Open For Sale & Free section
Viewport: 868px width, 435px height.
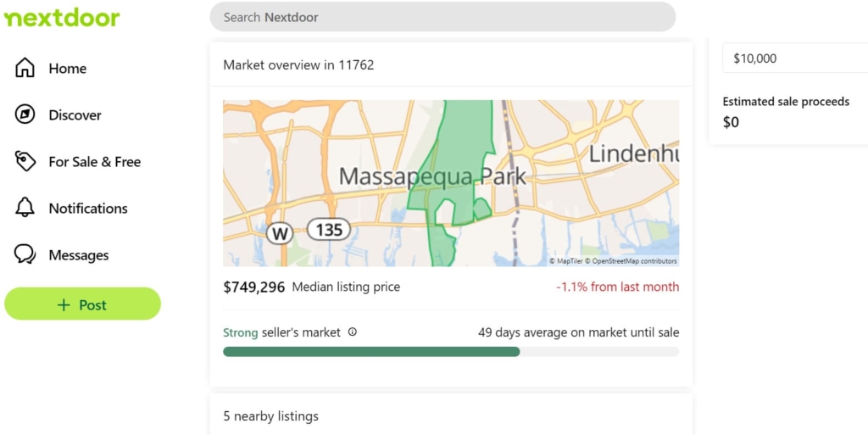point(95,162)
